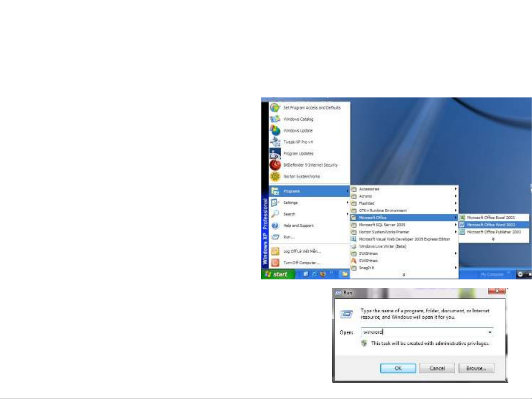Click the Turn Off Computer icon

click(275, 263)
